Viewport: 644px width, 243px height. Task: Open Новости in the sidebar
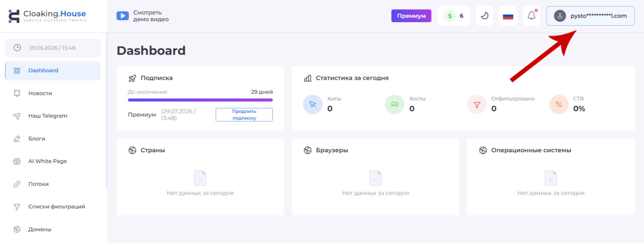click(x=53, y=93)
